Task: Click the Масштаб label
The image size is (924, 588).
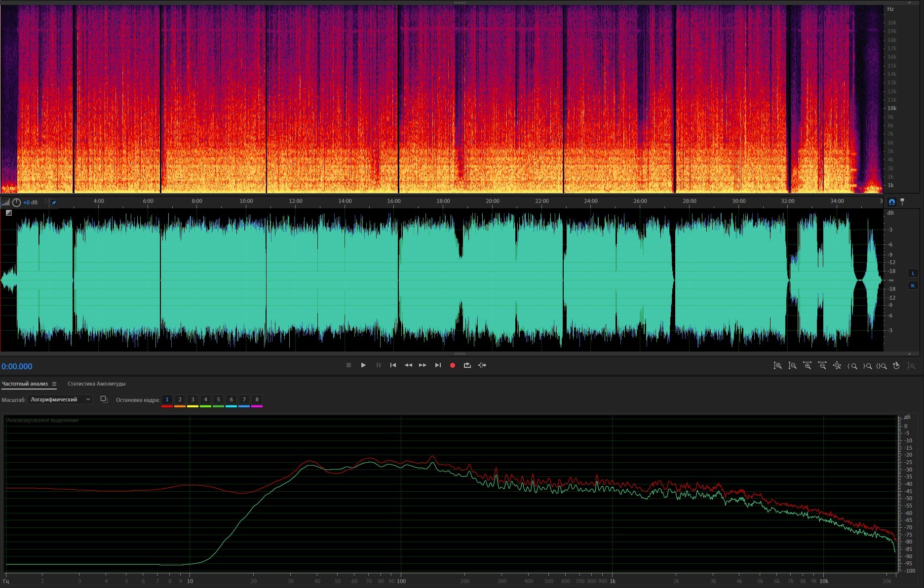Action: point(13,400)
